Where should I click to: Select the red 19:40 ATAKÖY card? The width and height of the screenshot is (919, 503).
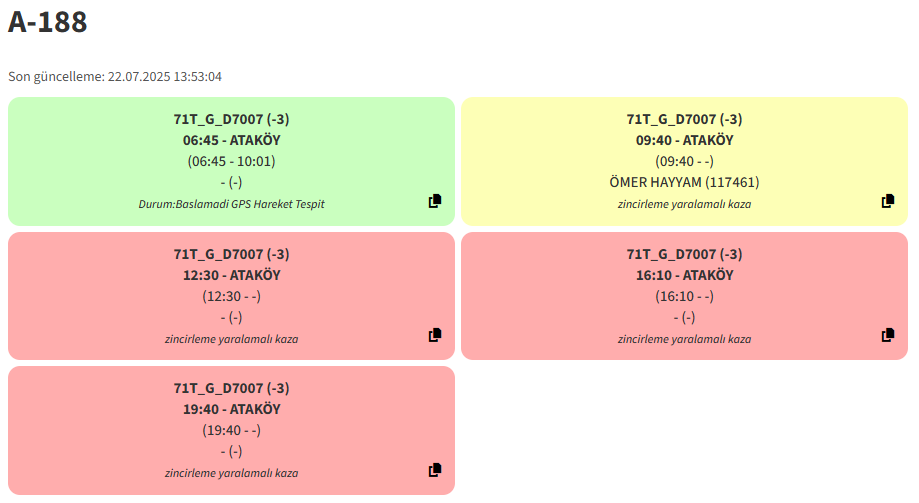(232, 430)
